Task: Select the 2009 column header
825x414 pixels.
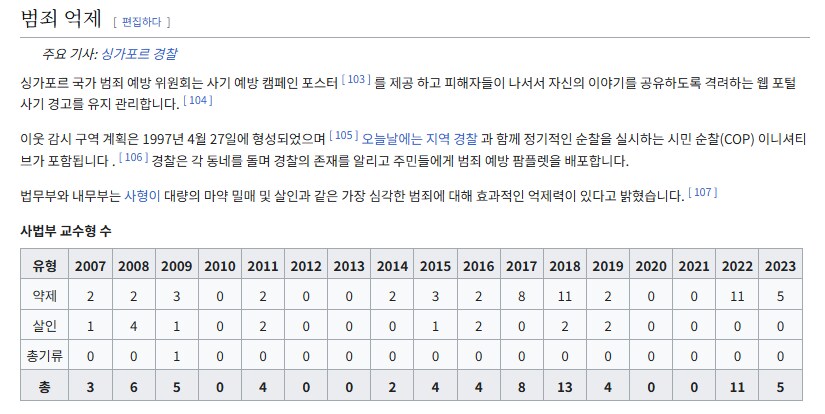Action: [177, 265]
